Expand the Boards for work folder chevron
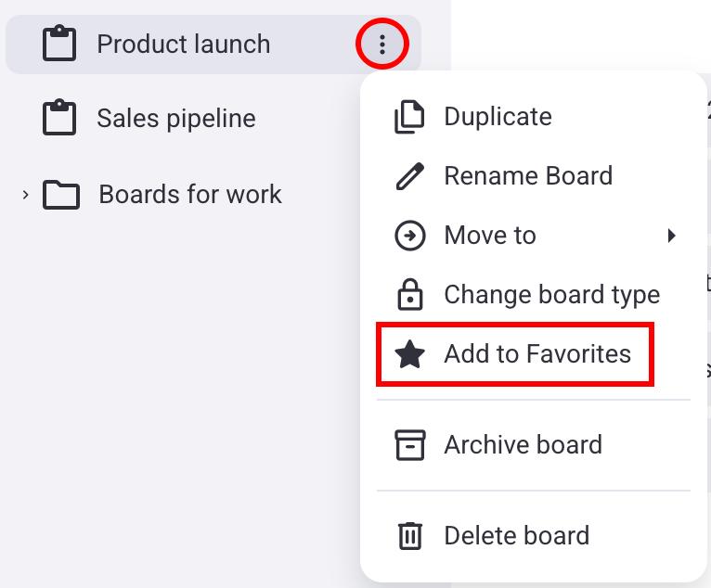Viewport: 711px width, 588px height. 25,195
